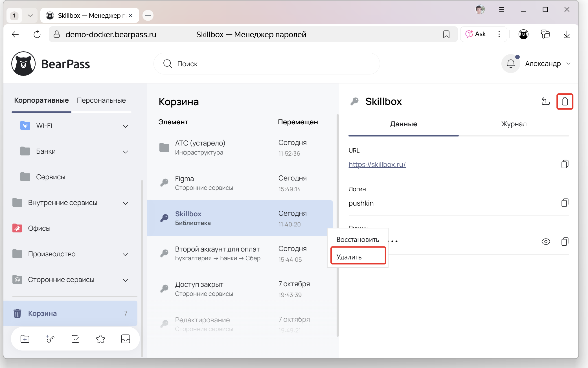Open favorites via the star icon
This screenshot has width=588, height=368.
click(x=100, y=339)
